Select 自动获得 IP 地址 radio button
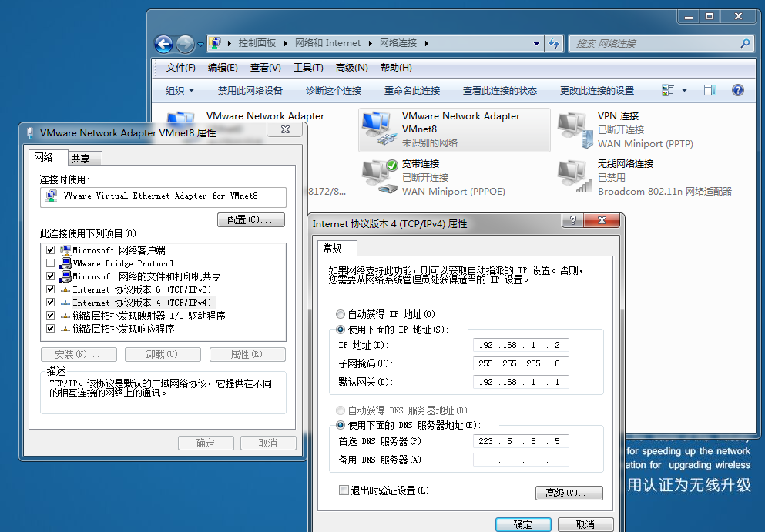Screen dimensions: 765x532 pyautogui.click(x=341, y=314)
